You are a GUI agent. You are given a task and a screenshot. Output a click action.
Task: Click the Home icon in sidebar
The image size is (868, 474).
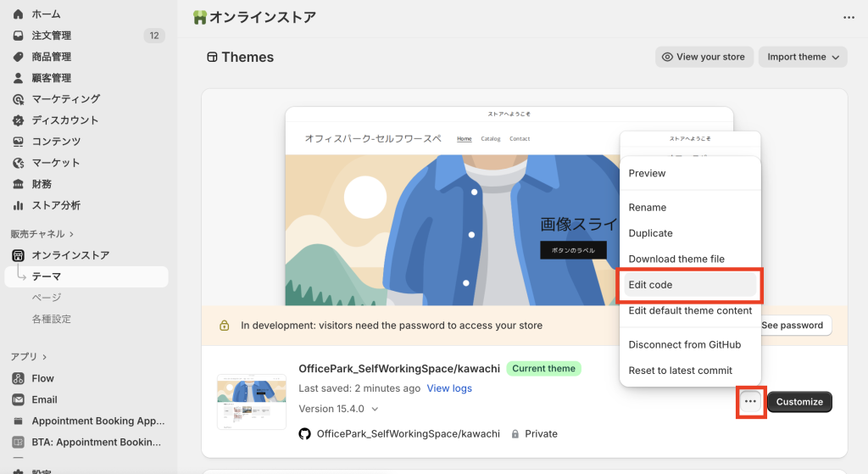coord(18,14)
